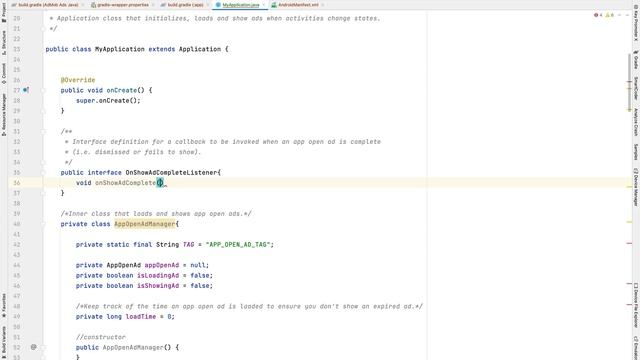Click the isShowingAd field name

tap(158, 286)
